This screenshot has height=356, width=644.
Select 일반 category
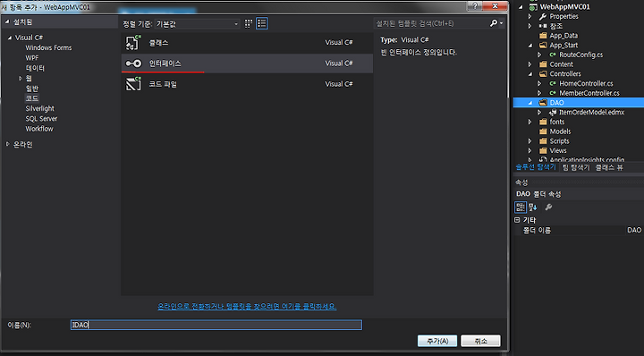[x=31, y=89]
